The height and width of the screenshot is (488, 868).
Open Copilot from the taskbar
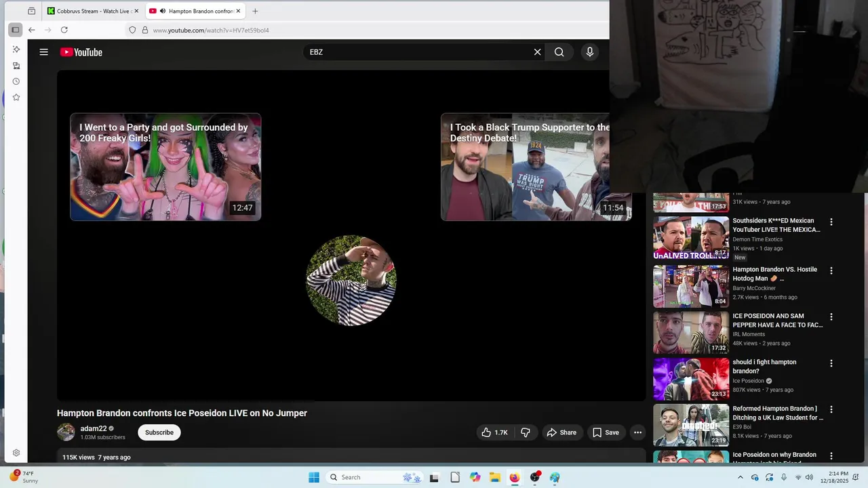click(475, 477)
